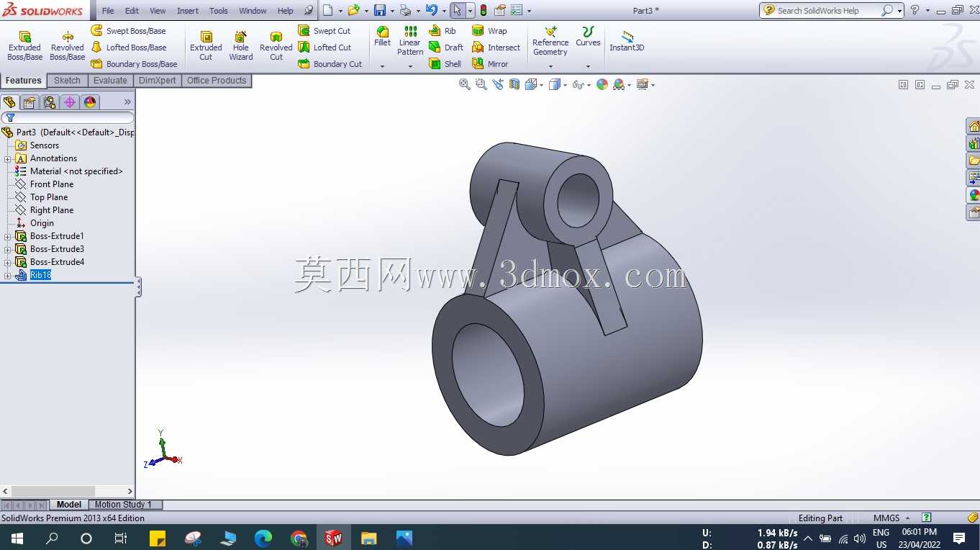Open Reference Geometry tools
The image size is (980, 550).
(550, 41)
